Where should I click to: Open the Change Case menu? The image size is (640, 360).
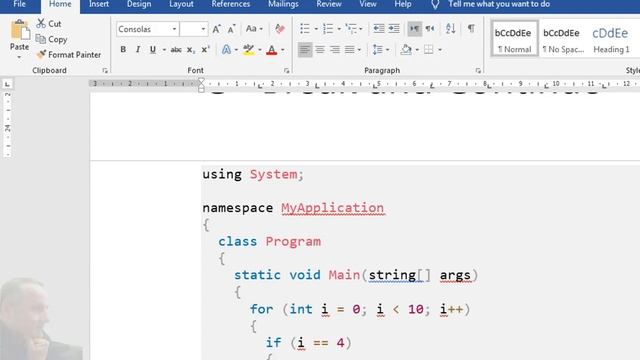point(254,29)
